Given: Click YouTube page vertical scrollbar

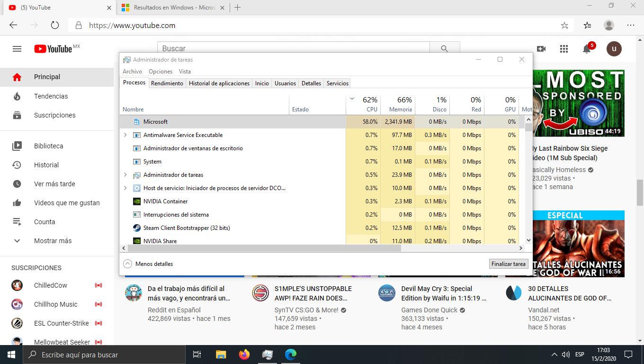Looking at the screenshot, I should (640, 192).
